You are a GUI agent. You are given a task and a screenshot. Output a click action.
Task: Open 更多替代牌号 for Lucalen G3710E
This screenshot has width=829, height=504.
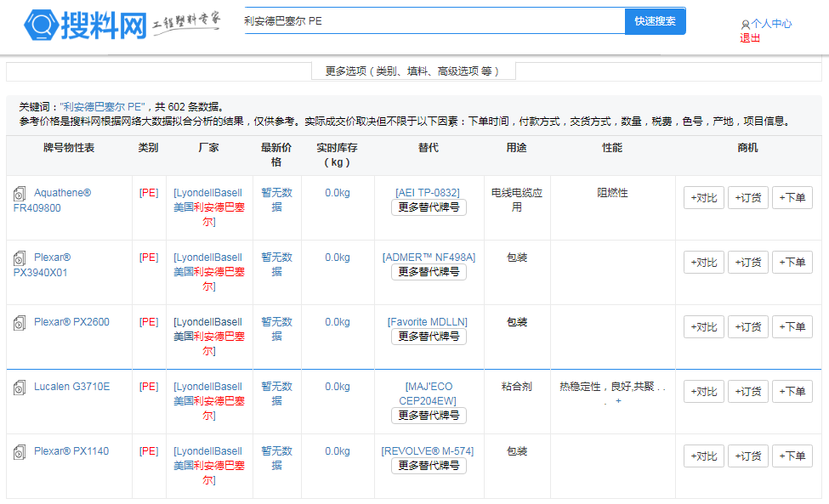point(429,416)
